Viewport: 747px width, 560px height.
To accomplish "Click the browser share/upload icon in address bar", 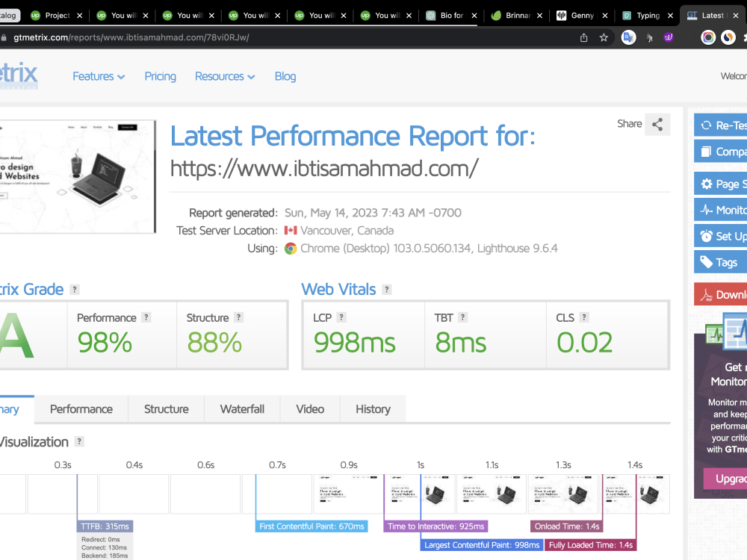I will click(583, 37).
